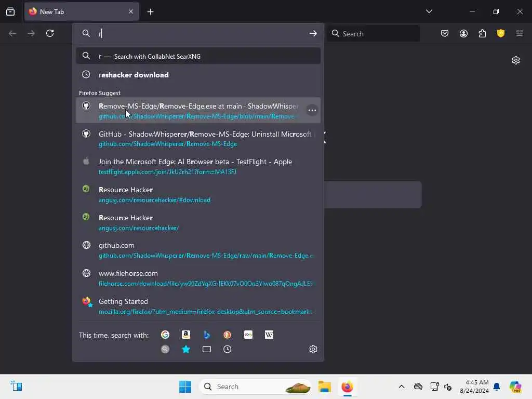Search this time with Amazon

pyautogui.click(x=186, y=335)
